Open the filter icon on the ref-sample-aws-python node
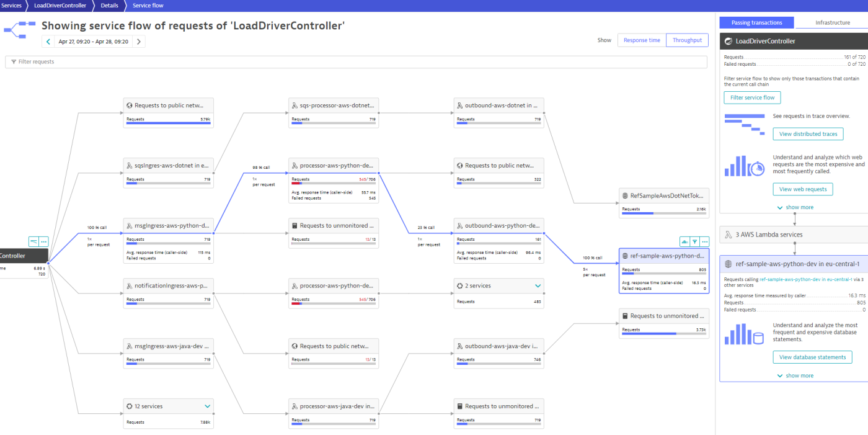This screenshot has width=868, height=435. [694, 241]
